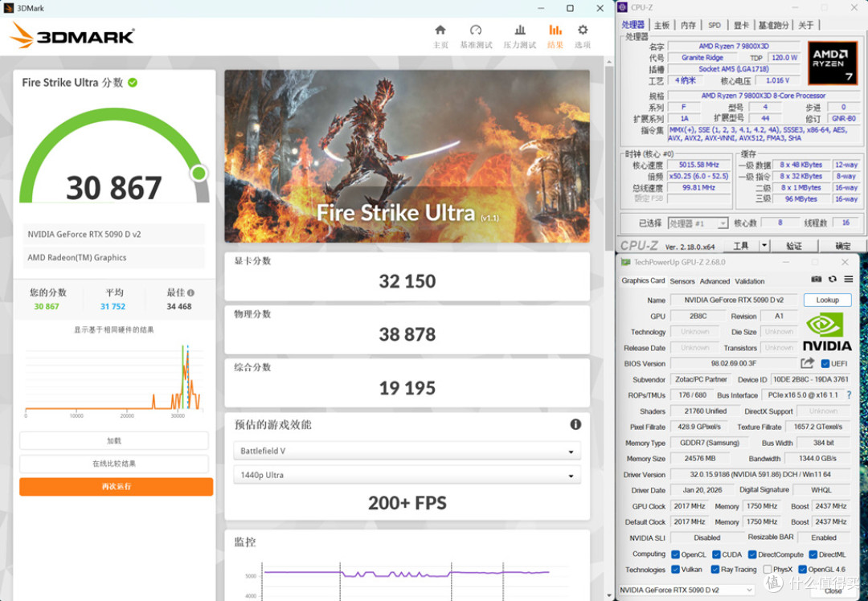Image resolution: width=868 pixels, height=601 pixels.
Task: Click the GPU-Z screenshot camera icon
Action: pyautogui.click(x=817, y=280)
